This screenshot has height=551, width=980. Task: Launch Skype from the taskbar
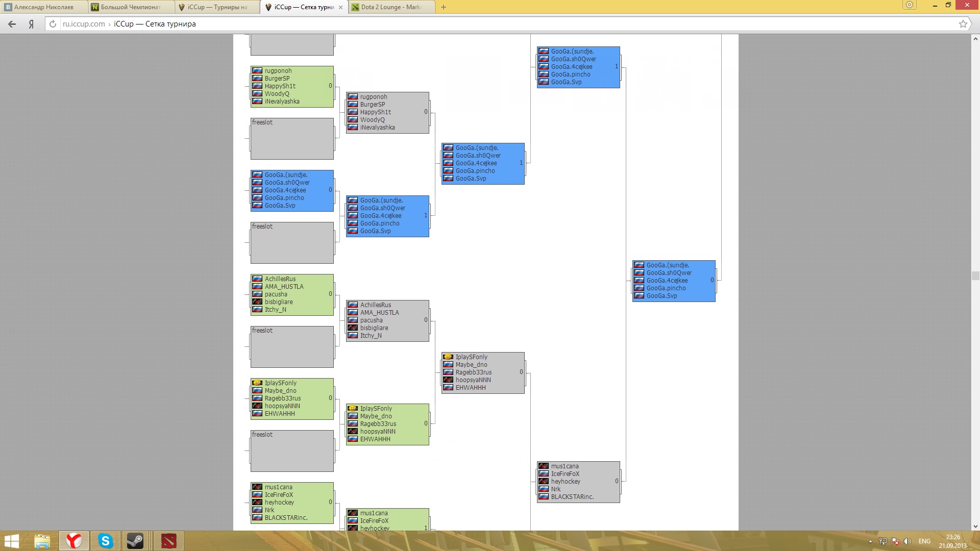(x=106, y=541)
